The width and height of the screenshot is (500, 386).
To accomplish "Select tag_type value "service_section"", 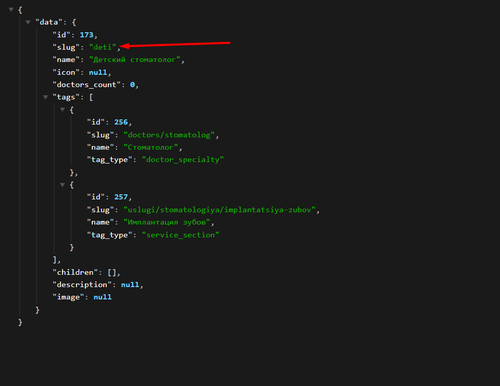I will [180, 235].
